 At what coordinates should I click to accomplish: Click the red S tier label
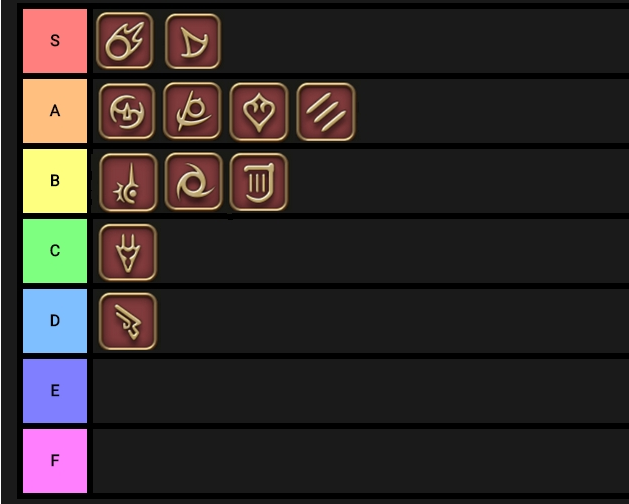coord(55,41)
